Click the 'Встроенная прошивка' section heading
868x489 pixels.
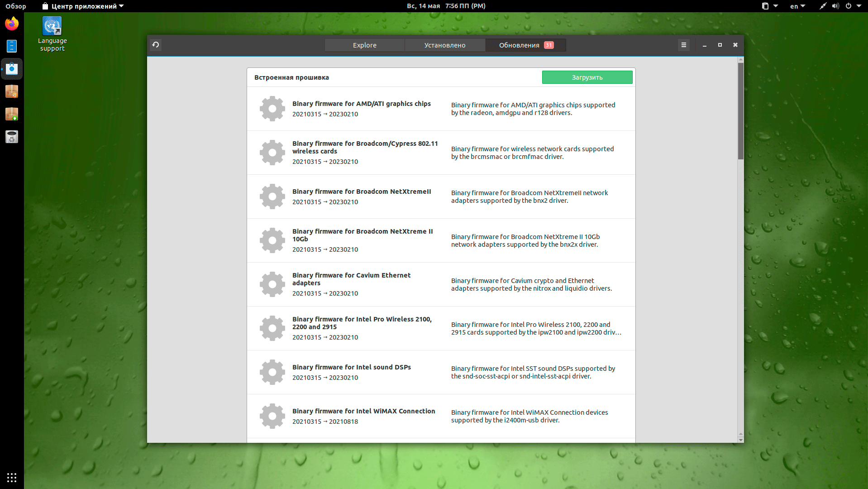291,77
